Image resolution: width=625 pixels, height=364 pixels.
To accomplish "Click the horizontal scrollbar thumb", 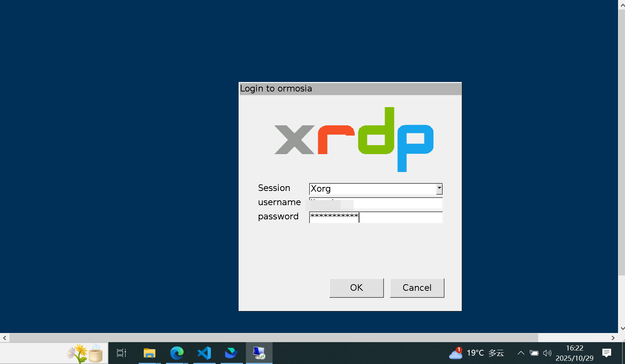I will click(x=274, y=338).
